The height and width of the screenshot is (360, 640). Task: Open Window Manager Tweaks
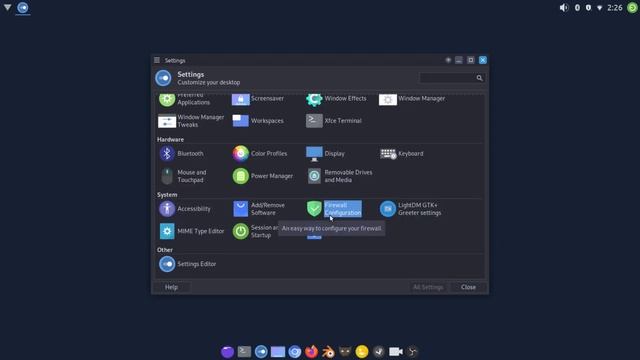pyautogui.click(x=191, y=121)
